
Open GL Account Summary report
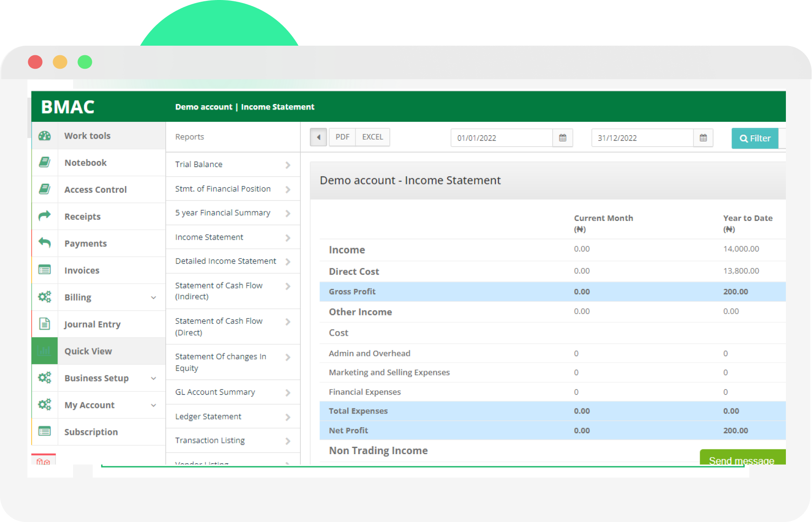pyautogui.click(x=232, y=392)
